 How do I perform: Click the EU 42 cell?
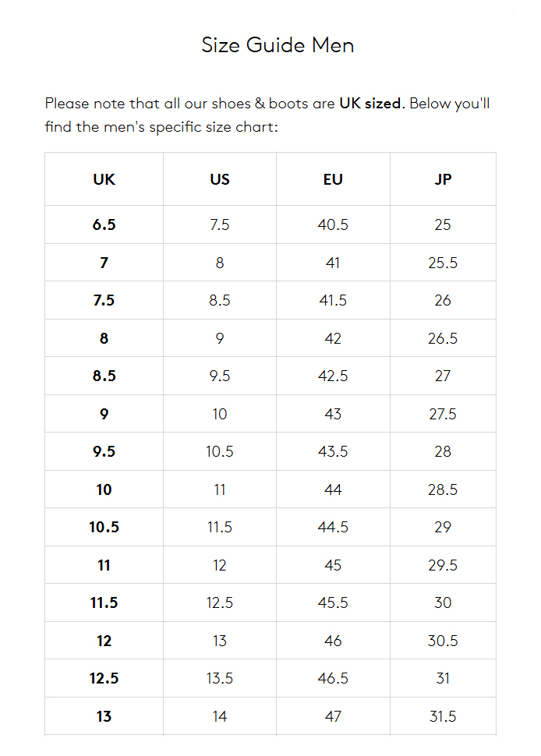pyautogui.click(x=333, y=338)
